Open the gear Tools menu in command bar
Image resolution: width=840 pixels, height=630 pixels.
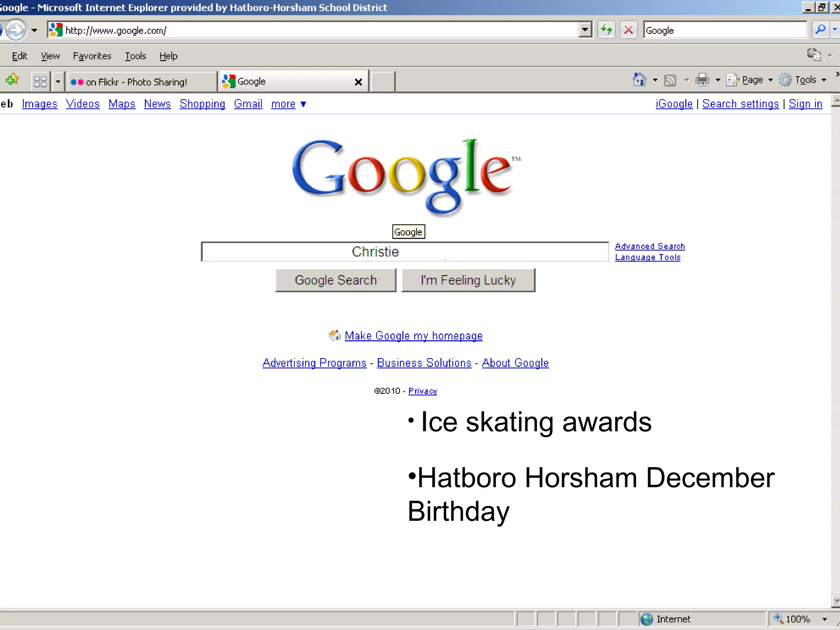(802, 80)
